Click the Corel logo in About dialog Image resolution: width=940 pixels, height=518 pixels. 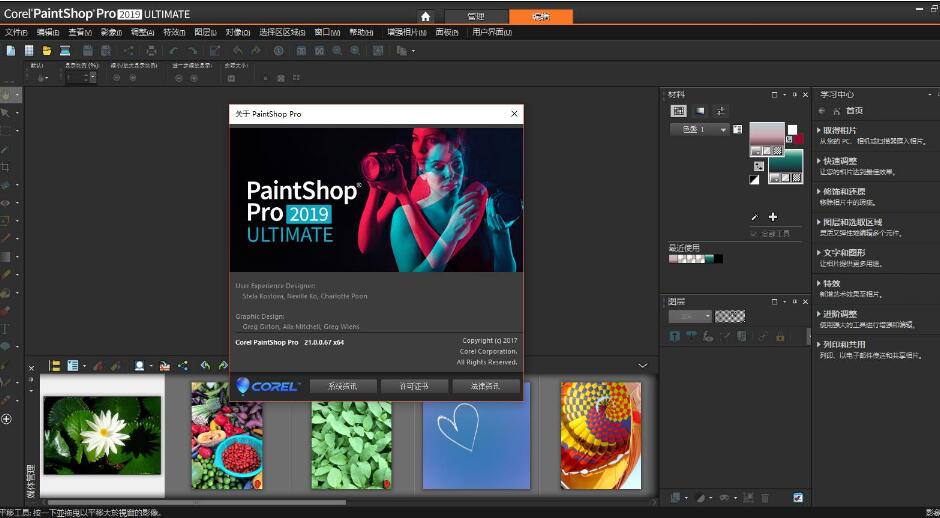click(267, 387)
